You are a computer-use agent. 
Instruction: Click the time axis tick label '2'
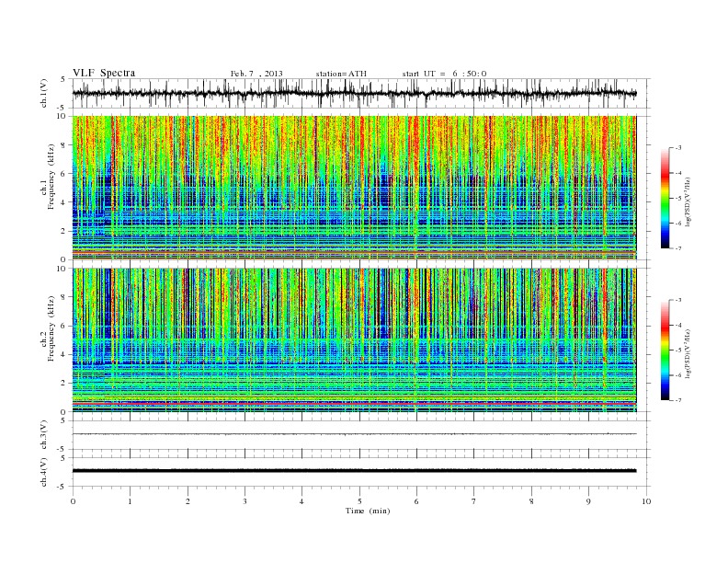[188, 501]
